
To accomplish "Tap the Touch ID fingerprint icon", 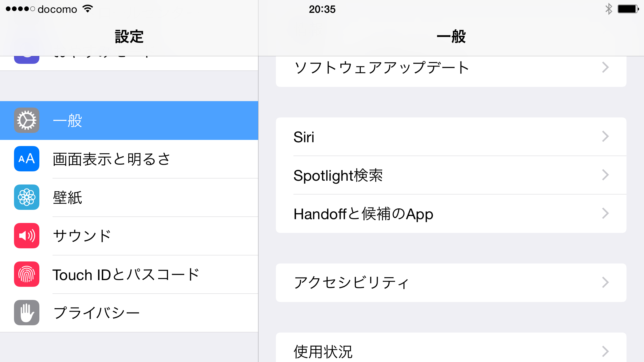I will click(x=27, y=274).
